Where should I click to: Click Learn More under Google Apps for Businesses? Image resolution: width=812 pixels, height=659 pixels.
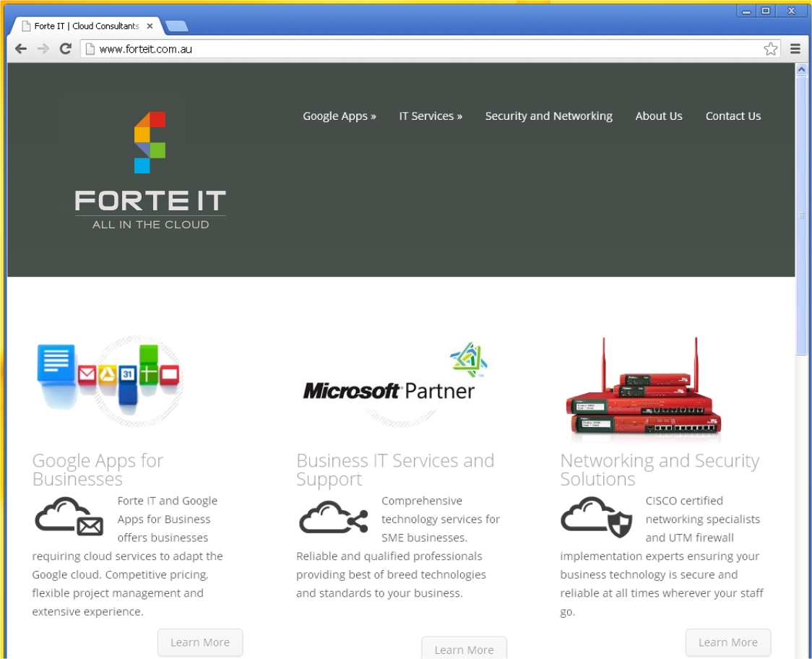click(x=200, y=642)
